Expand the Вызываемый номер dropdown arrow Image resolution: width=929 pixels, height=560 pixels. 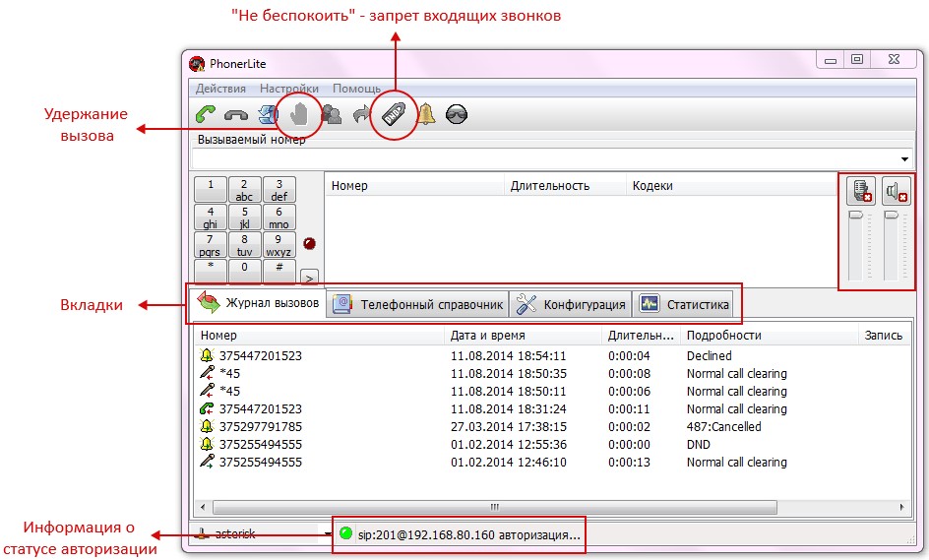tap(904, 158)
